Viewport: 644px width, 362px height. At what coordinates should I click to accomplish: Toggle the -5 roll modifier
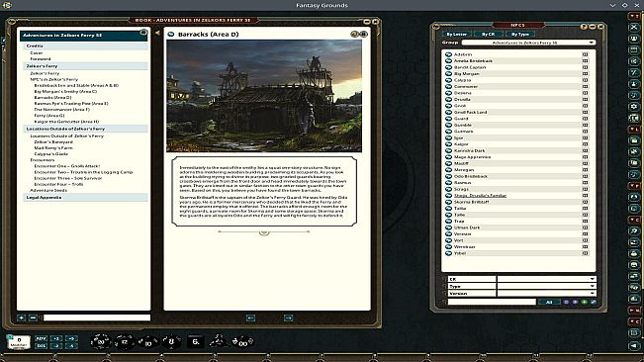[x=71, y=346]
